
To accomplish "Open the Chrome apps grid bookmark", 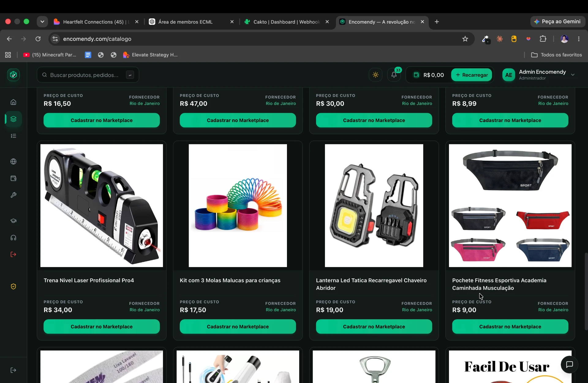I will click(x=8, y=55).
